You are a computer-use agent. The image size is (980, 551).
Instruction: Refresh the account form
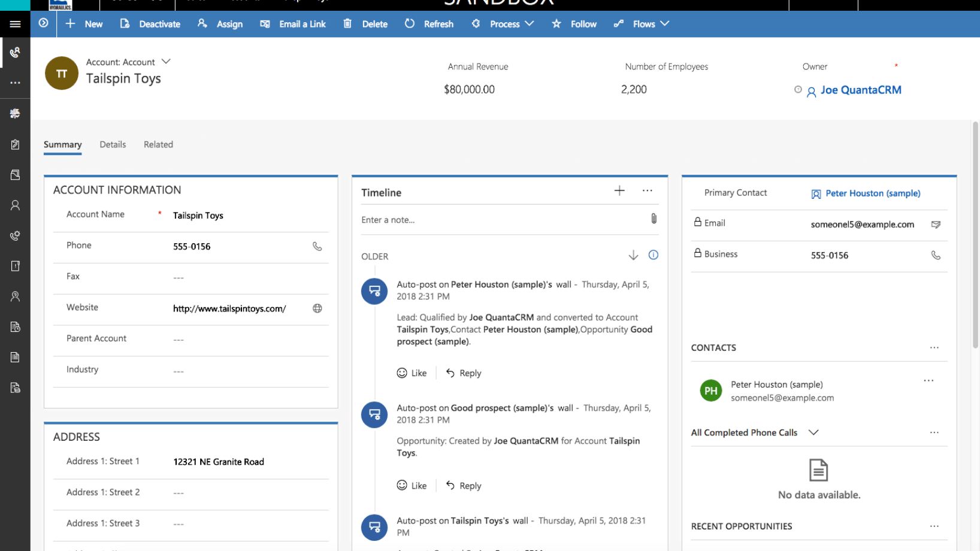pyautogui.click(x=429, y=24)
